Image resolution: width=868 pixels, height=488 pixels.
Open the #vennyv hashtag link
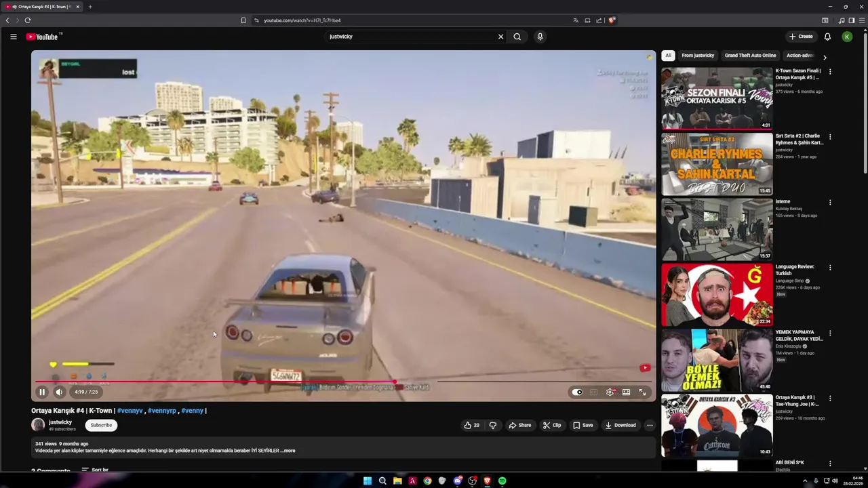click(x=130, y=411)
